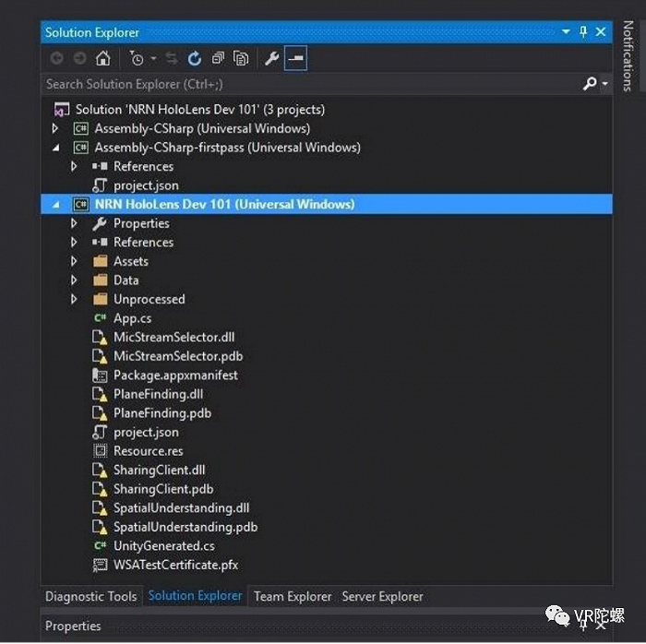This screenshot has height=644, width=646.
Task: Select UnityGenerated.cs file
Action: pos(164,546)
